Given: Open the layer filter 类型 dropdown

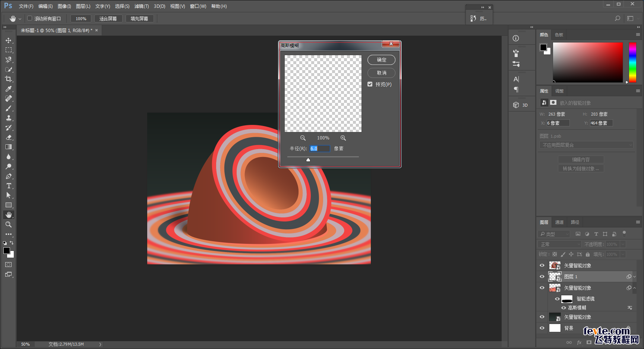Looking at the screenshot, I should click(554, 234).
